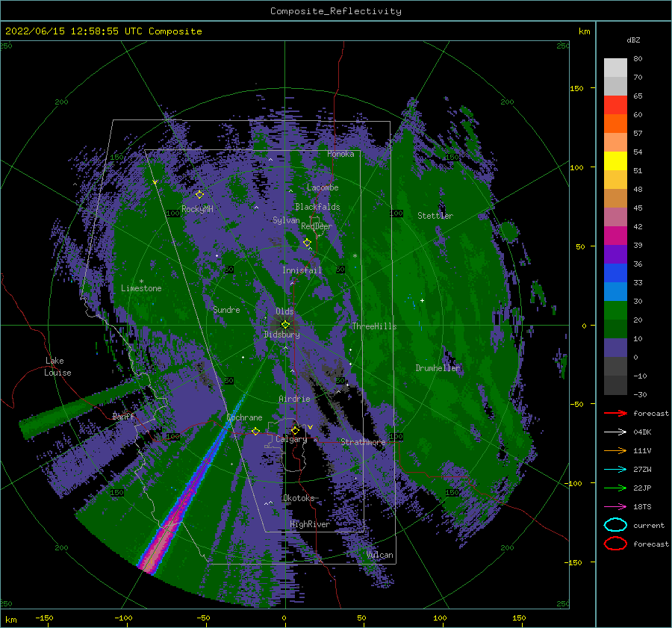Click the 18TS legend text
The width and height of the screenshot is (672, 628).
[642, 507]
